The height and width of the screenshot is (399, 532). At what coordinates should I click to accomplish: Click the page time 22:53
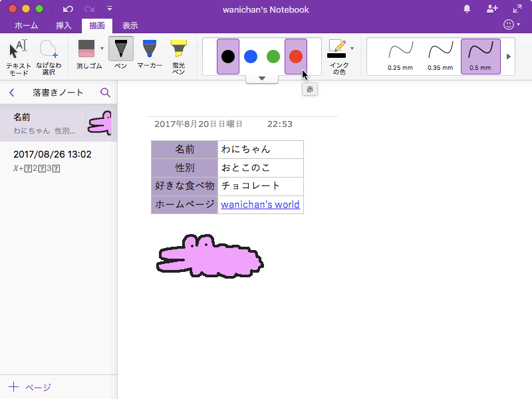[x=280, y=124]
